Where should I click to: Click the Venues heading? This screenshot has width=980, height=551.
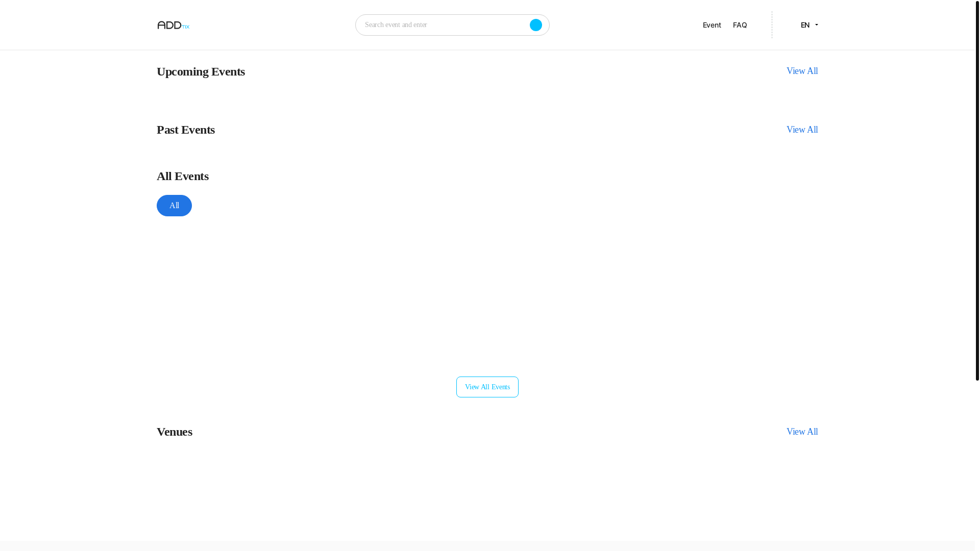(x=175, y=432)
